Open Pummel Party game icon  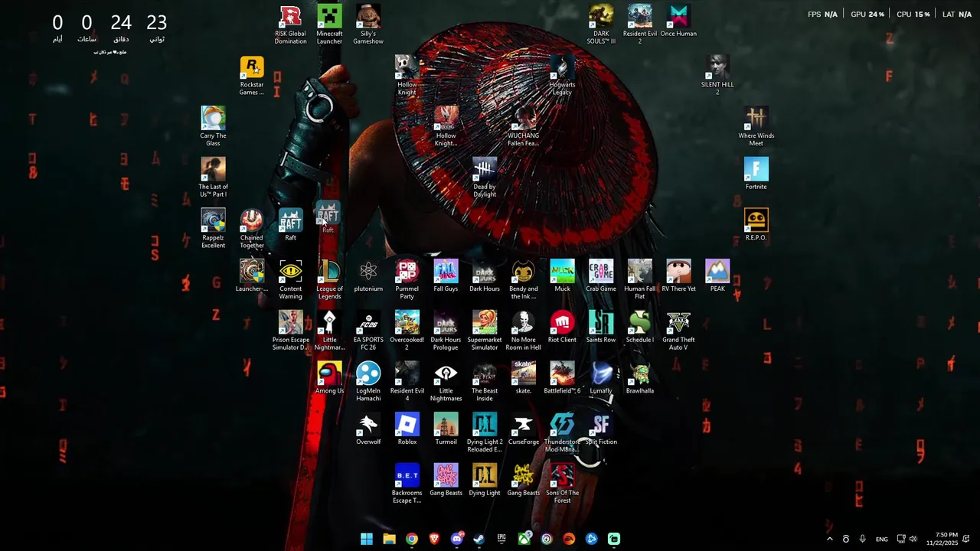(407, 280)
